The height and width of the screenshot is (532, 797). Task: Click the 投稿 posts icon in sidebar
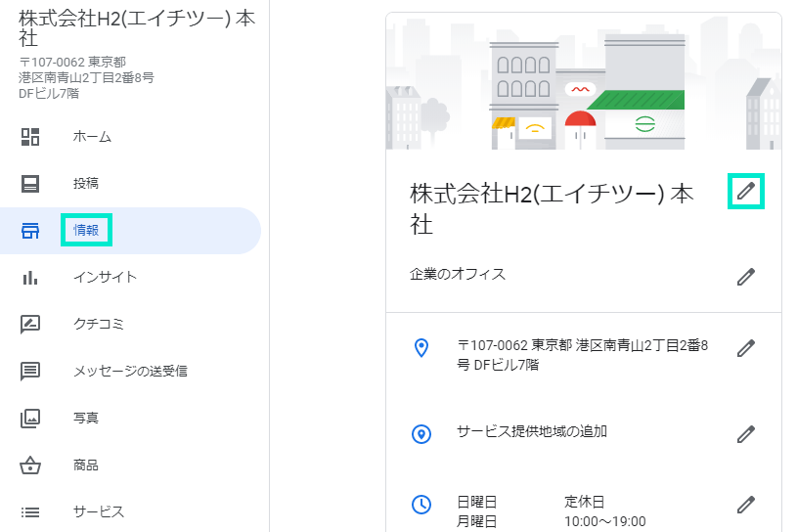(x=30, y=183)
